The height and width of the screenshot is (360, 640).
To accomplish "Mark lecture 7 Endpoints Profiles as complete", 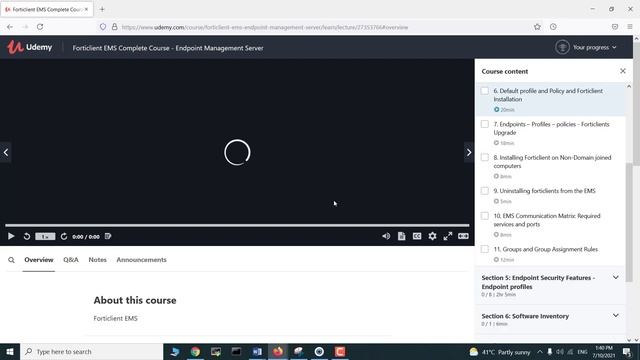I will click(484, 124).
